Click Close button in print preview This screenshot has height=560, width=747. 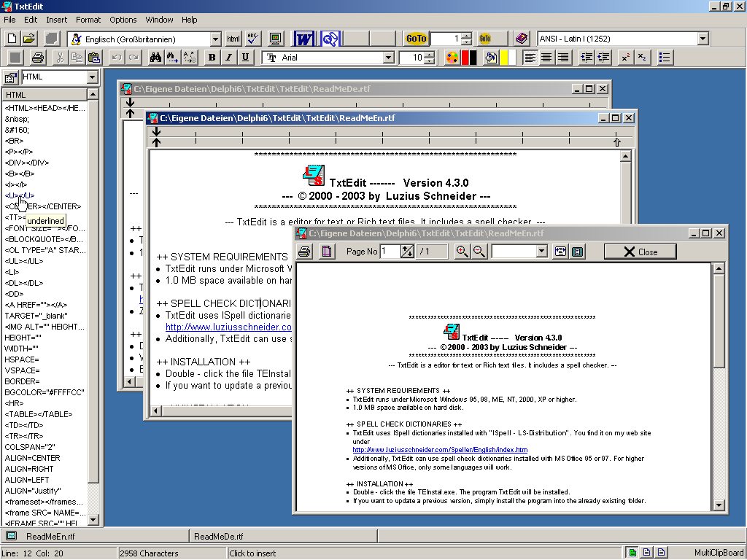click(x=640, y=252)
